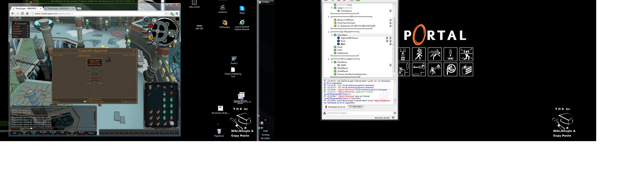Viewport: 644px width, 181px height.
Task: Open a new Chrome tab
Action: (79, 9)
